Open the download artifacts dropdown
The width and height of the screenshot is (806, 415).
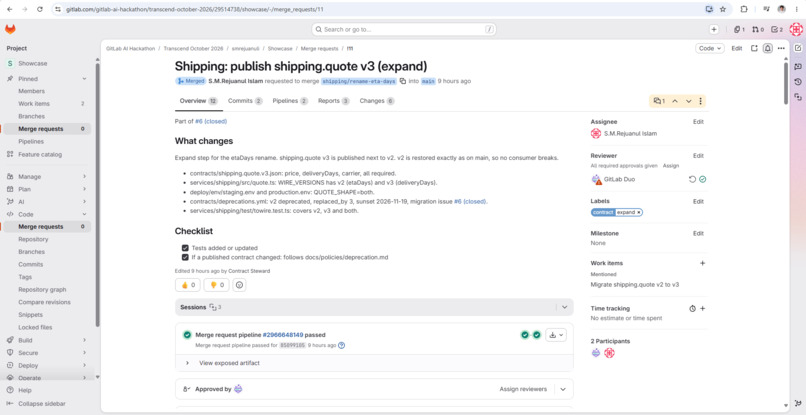556,335
